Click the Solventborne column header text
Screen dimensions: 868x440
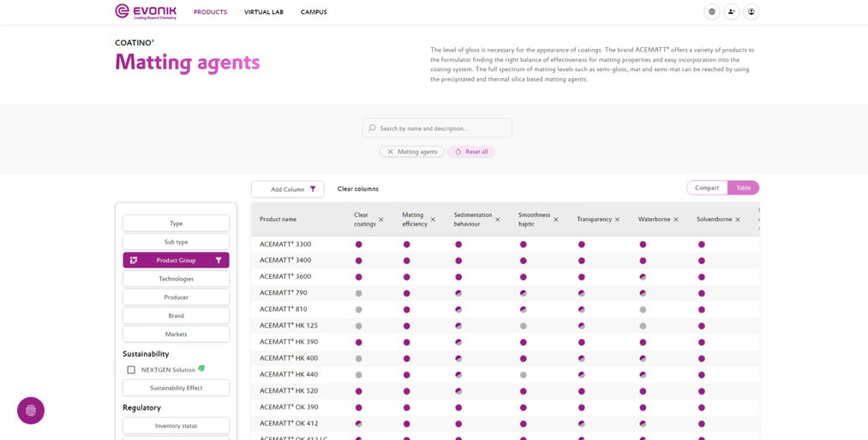(713, 220)
